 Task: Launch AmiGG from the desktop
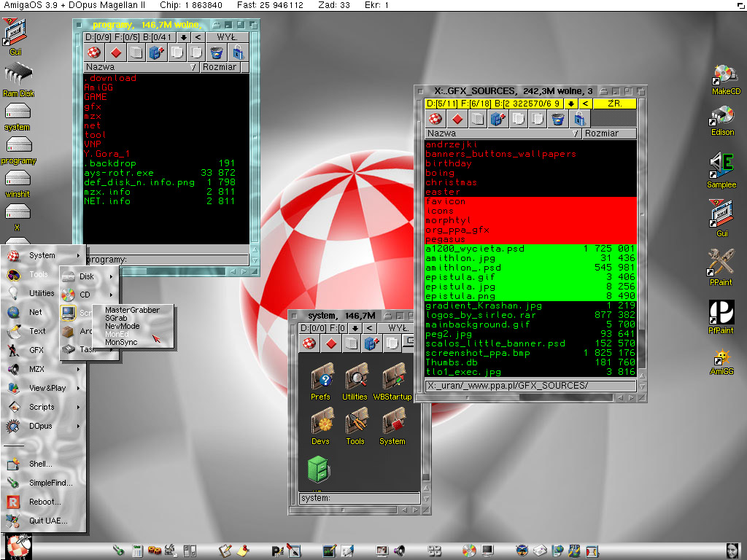(721, 362)
